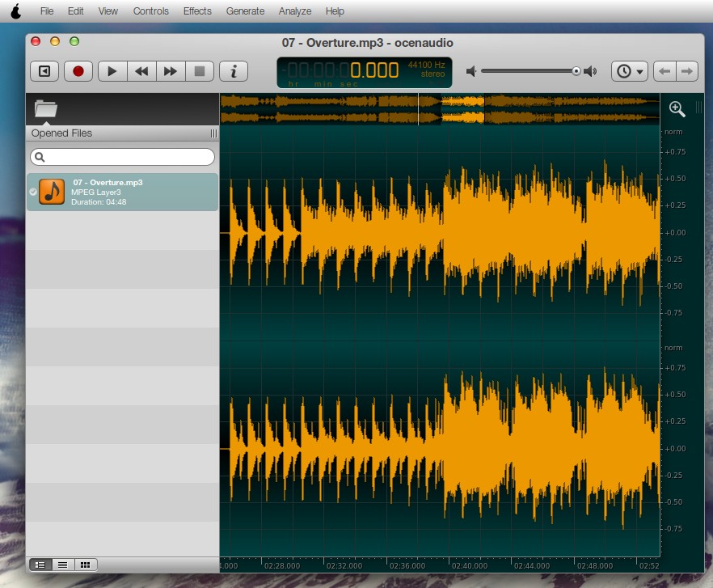Click the Duration: 04:48 text

pyautogui.click(x=99, y=202)
